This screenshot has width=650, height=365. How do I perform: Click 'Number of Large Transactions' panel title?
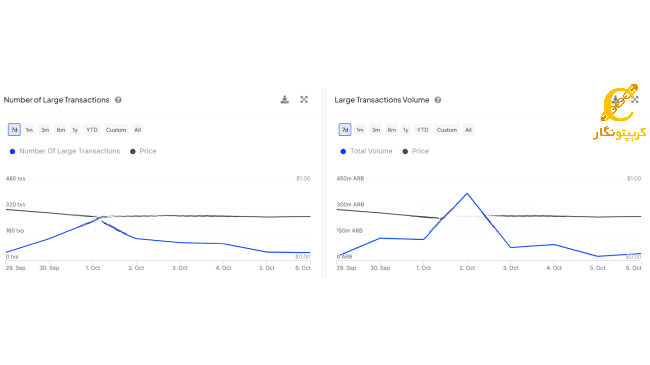[x=56, y=100]
